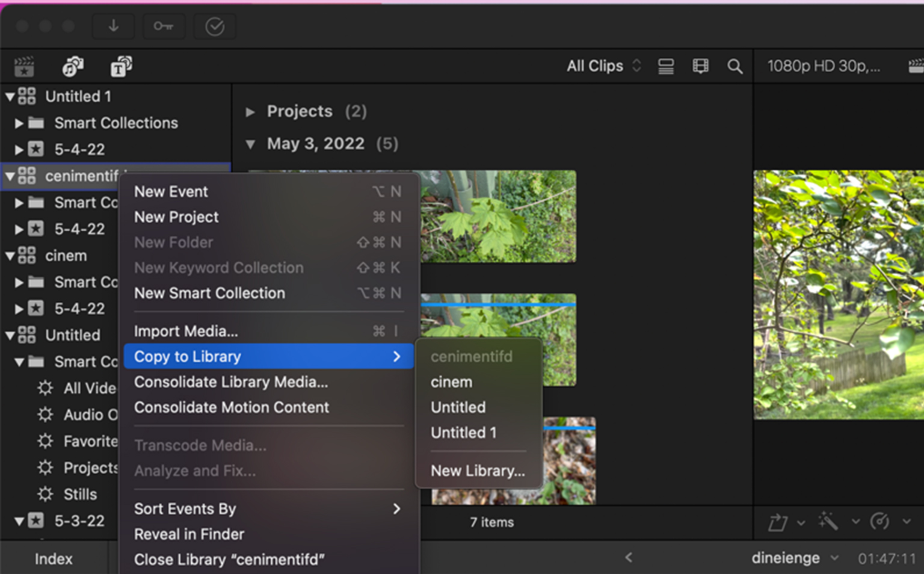This screenshot has width=924, height=574.
Task: Click New Library... in the submenu
Action: tap(479, 471)
